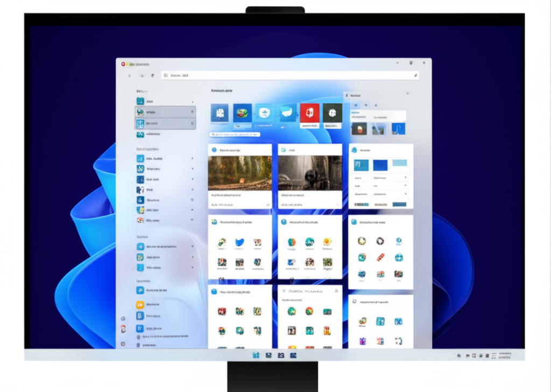Expand the arrow beside the highlighted sidebar item
Screen dimensions: 551x392
click(193, 112)
